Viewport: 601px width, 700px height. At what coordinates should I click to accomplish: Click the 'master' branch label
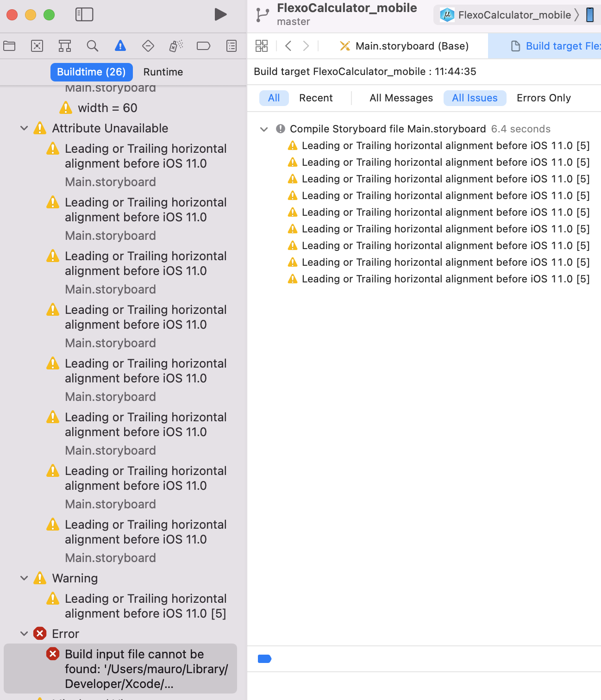pos(294,22)
